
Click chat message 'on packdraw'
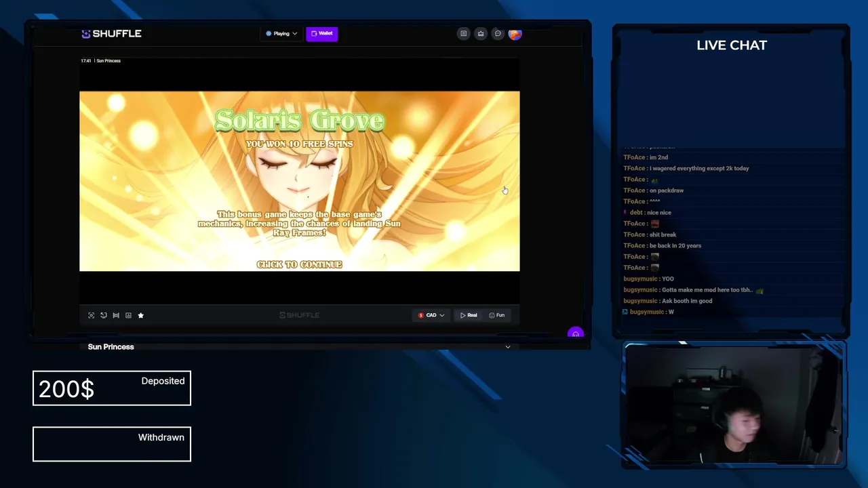click(x=667, y=190)
